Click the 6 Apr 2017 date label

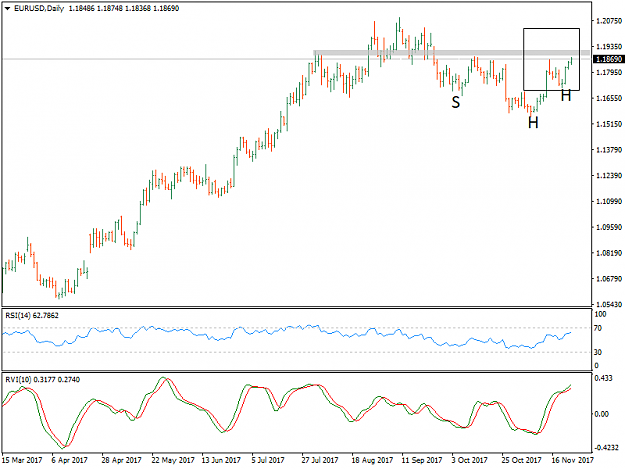69,461
